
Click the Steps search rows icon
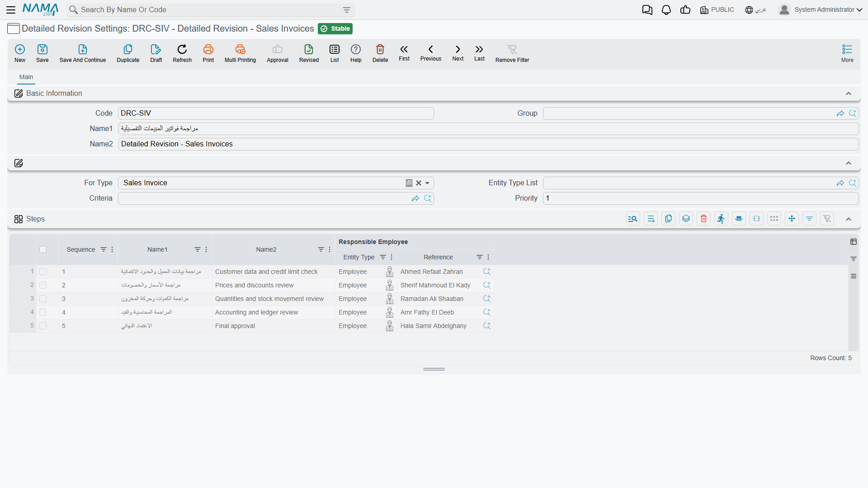click(x=633, y=219)
